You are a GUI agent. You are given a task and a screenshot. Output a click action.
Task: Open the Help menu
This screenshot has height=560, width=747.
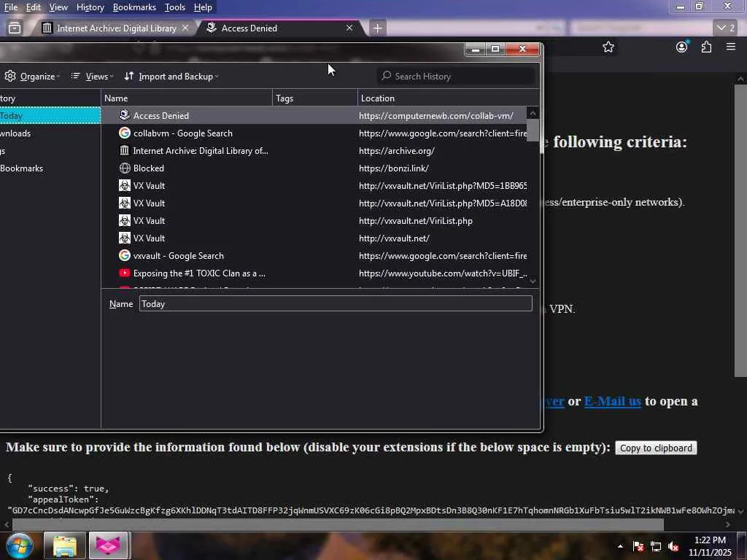(x=203, y=7)
